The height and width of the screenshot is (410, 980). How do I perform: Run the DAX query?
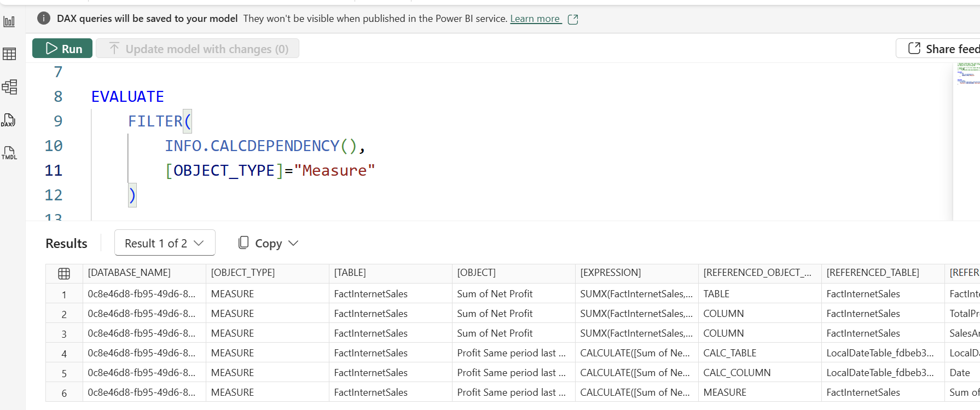[62, 49]
